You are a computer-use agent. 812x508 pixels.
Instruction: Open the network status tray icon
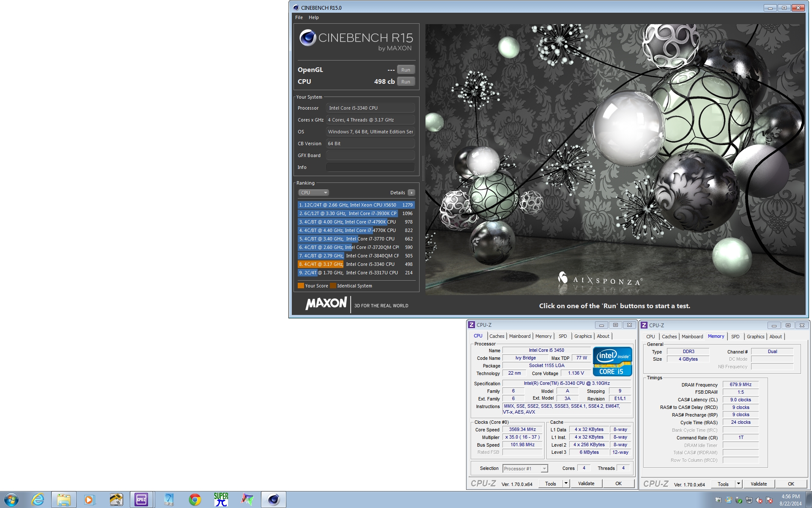(x=749, y=500)
